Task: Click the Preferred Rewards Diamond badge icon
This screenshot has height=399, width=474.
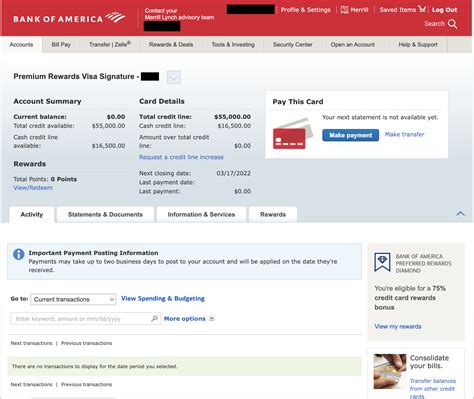Action: tap(382, 262)
